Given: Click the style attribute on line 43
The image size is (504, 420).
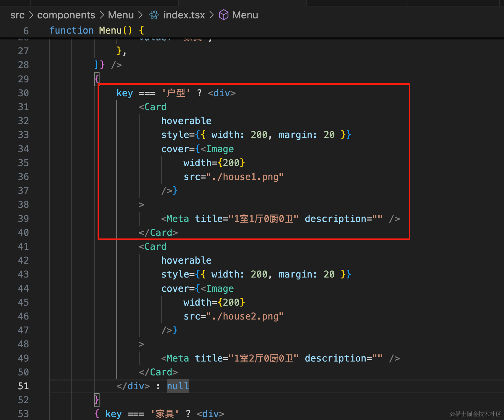Looking at the screenshot, I should coord(256,274).
